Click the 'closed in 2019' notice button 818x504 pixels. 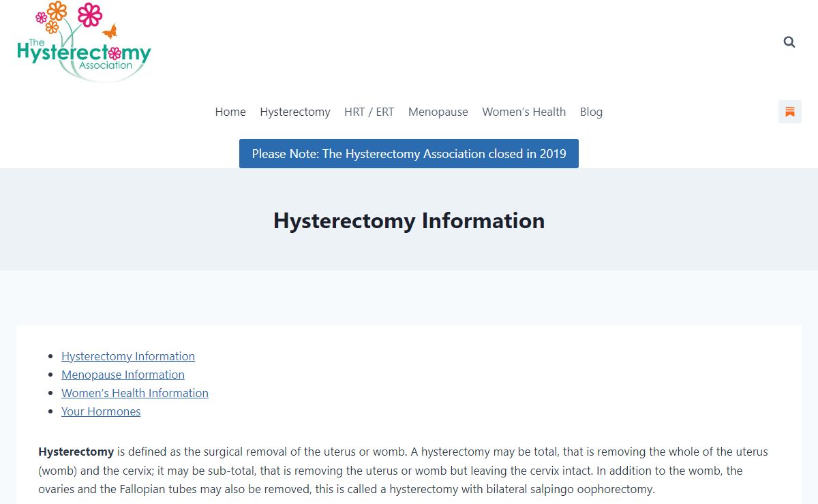tap(409, 154)
